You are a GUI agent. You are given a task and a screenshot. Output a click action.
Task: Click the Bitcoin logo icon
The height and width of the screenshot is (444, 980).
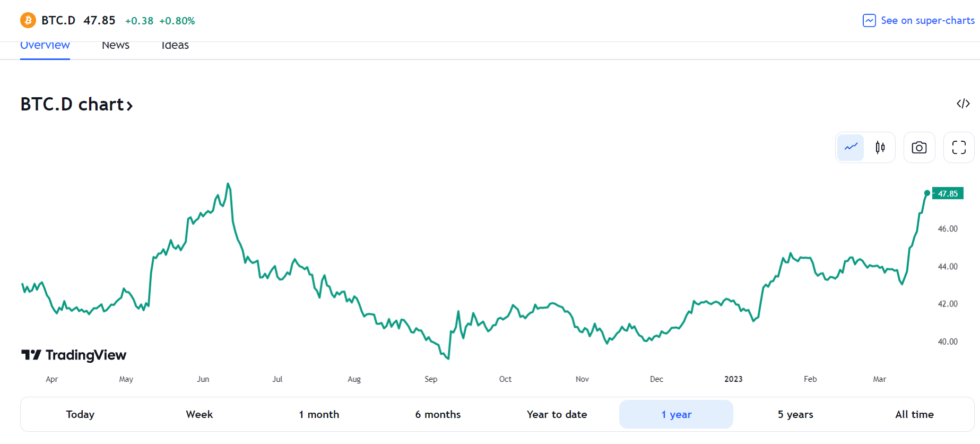point(28,20)
